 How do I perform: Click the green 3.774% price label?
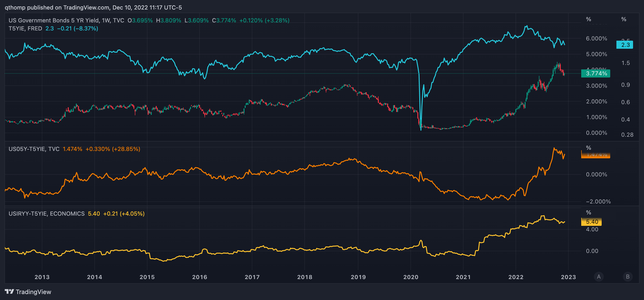point(595,73)
